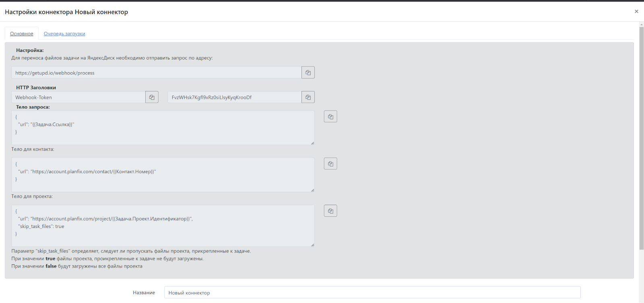
Task: Copy the webhook URL address
Action: (308, 73)
